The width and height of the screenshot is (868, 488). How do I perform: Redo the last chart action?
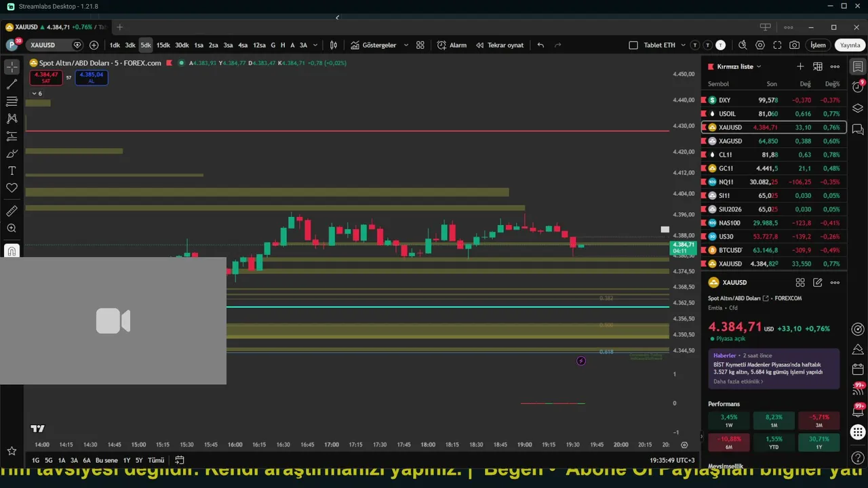pos(558,45)
